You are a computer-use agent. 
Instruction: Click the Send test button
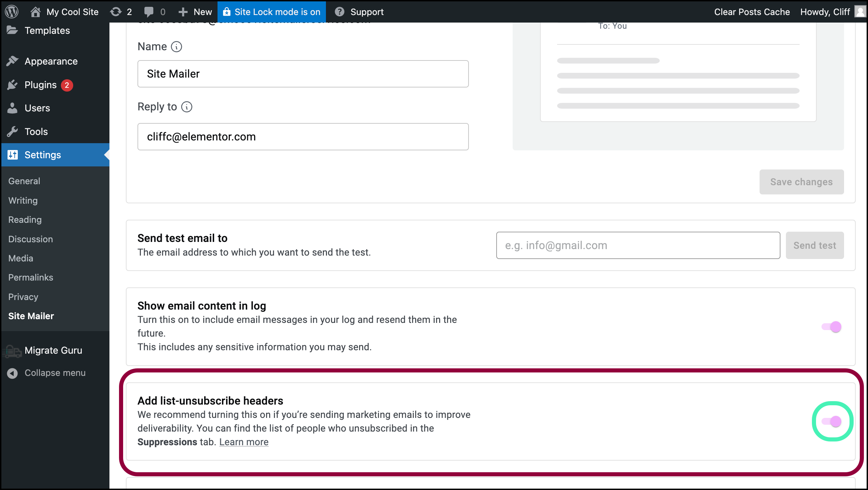click(814, 245)
